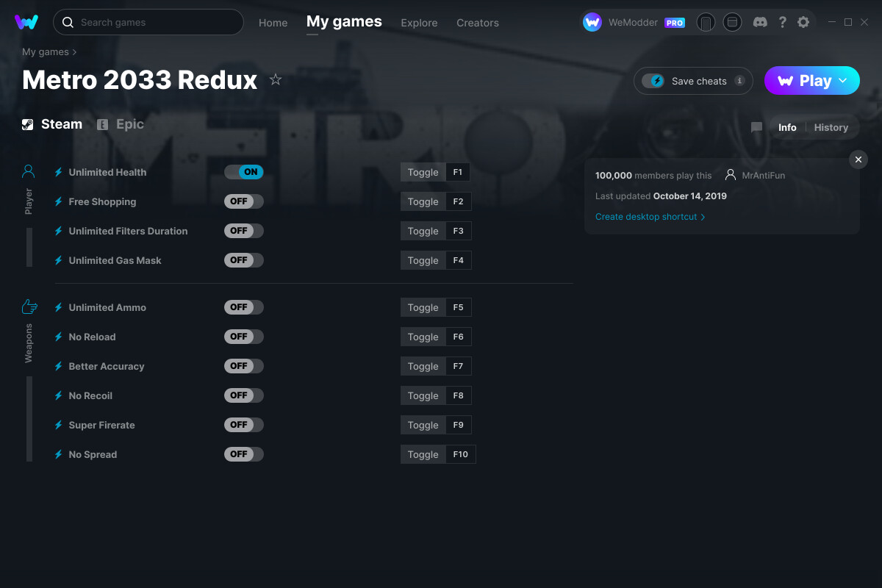This screenshot has height=588, width=882.
Task: Click lightning icon beside No Recoil
Action: point(59,395)
